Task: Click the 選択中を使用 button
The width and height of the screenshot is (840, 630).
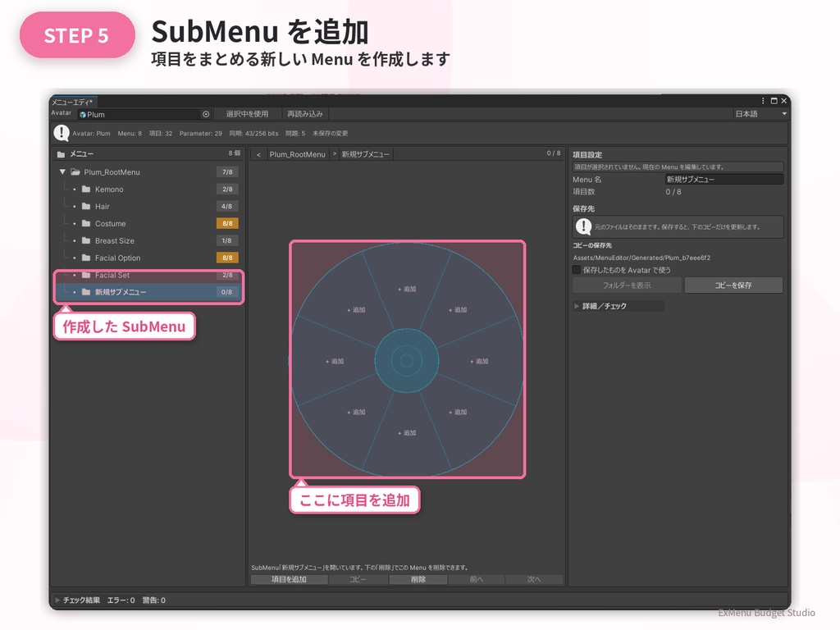Action: tap(247, 113)
